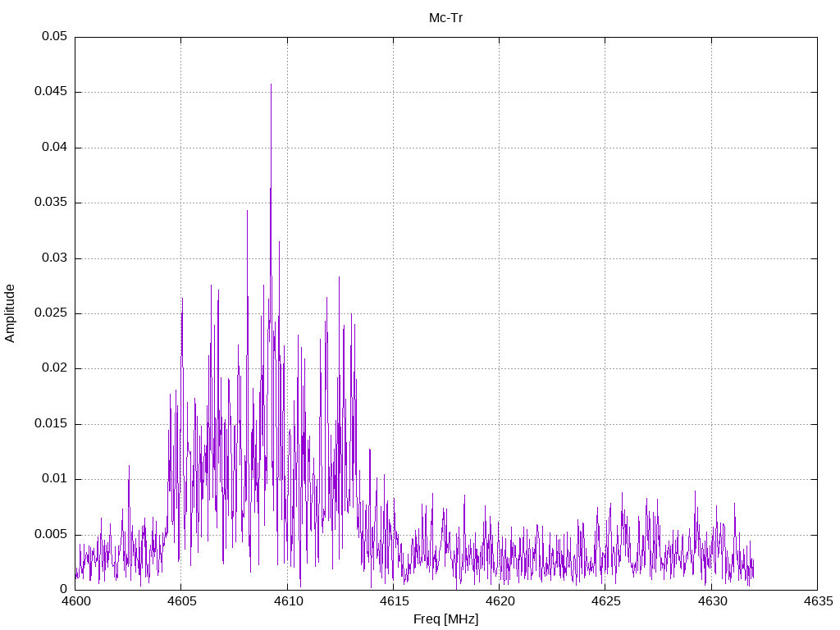Click the 4615 x-axis tick label
Screen dimensions: 840x630
click(393, 601)
